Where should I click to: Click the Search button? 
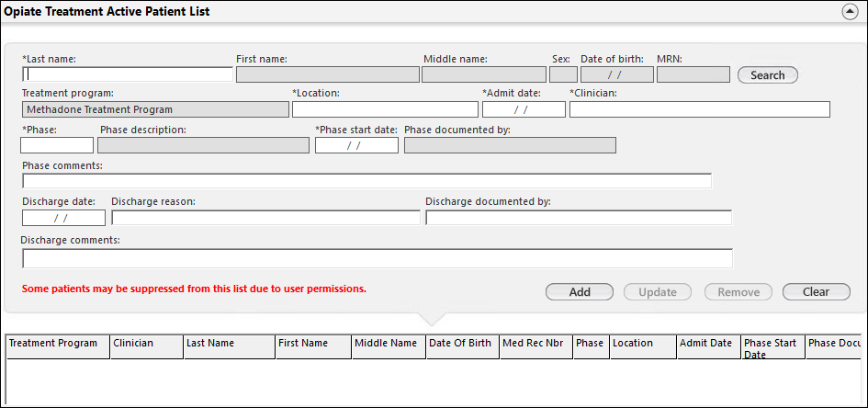coord(767,75)
